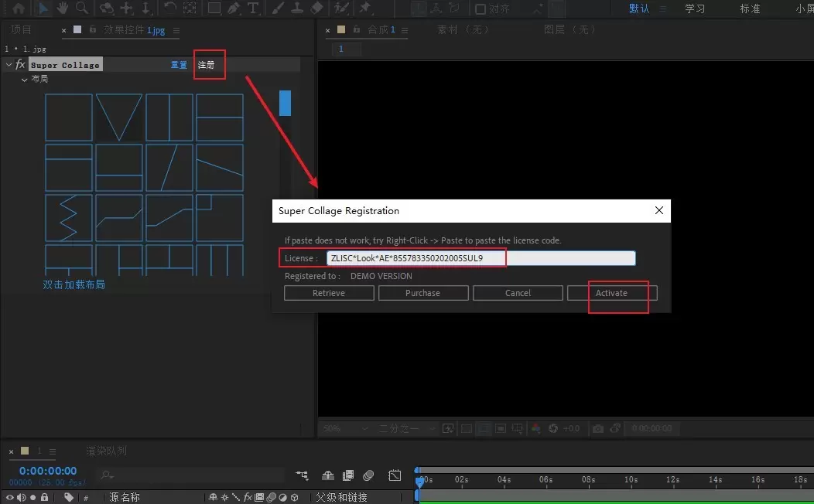
Task: Click the reset exposure icon in viewer
Action: (553, 428)
